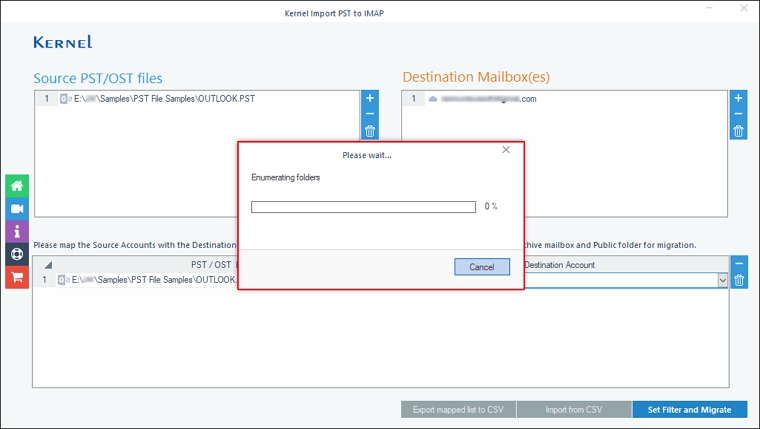Cancel the folder enumeration
Image resolution: width=760 pixels, height=429 pixels.
[x=482, y=267]
